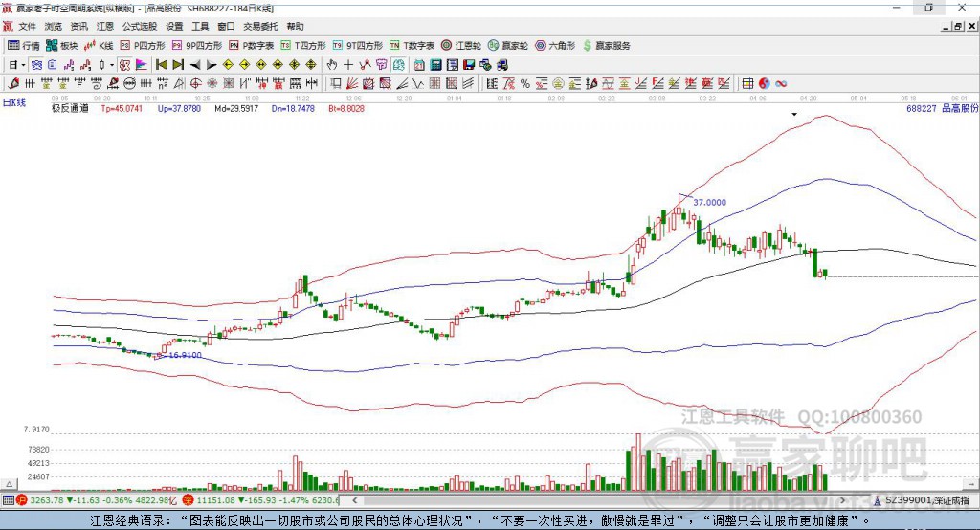This screenshot has height=530, width=980.
Task: Select the zigzag wave line tool
Action: point(419,84)
